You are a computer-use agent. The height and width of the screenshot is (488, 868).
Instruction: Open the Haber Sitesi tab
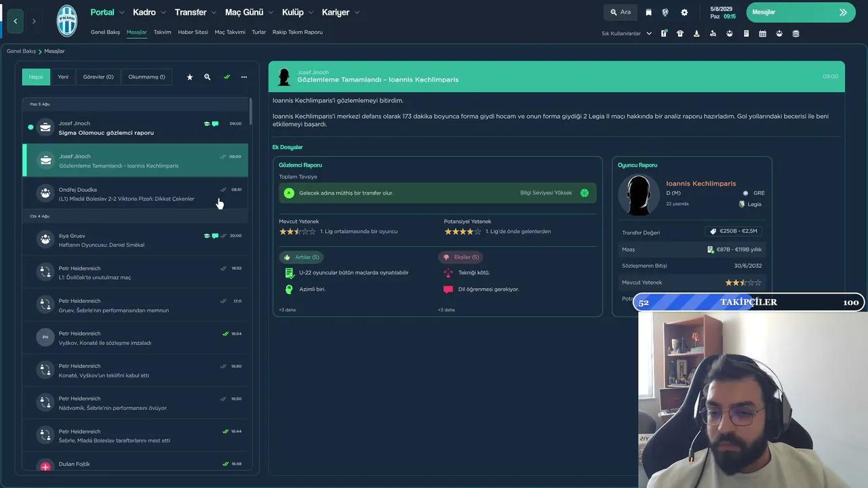pos(193,33)
